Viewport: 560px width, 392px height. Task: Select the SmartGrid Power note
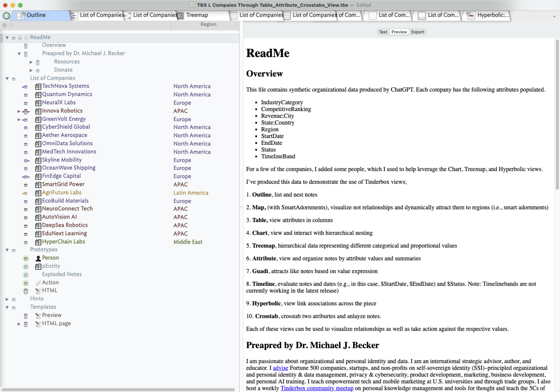(63, 184)
